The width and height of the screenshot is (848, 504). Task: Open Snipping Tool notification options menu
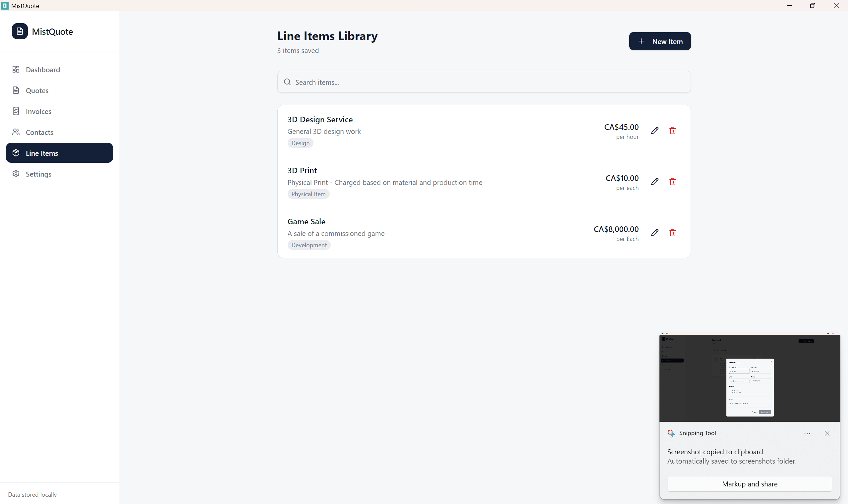pyautogui.click(x=807, y=433)
